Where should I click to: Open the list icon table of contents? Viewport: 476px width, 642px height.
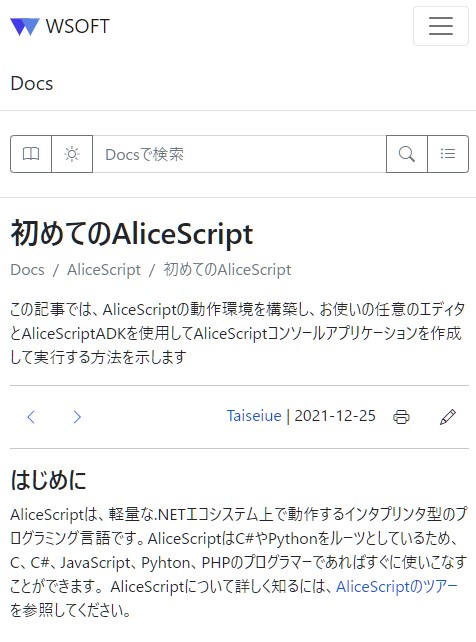[x=448, y=154]
